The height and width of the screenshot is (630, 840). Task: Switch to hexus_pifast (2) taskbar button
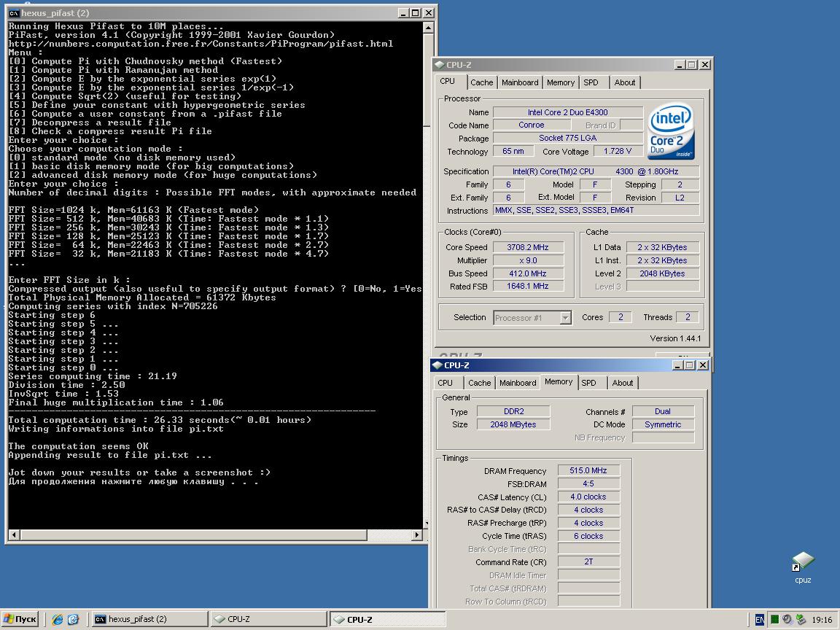pos(150,619)
